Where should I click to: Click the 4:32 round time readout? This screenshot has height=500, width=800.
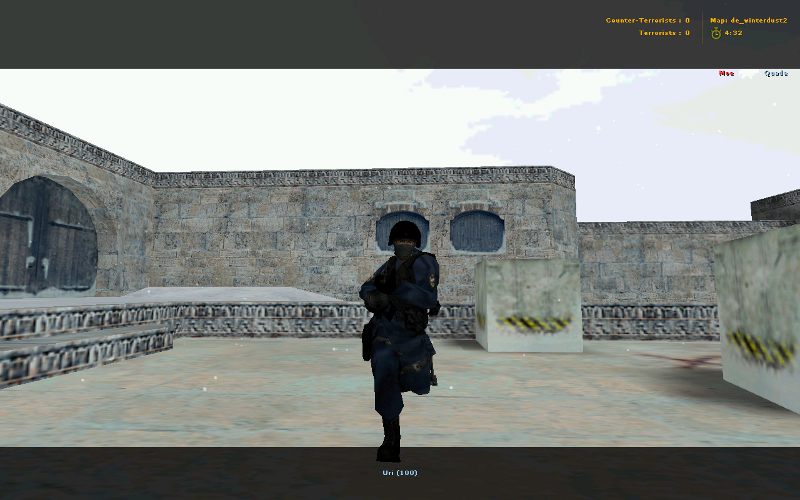[x=733, y=33]
